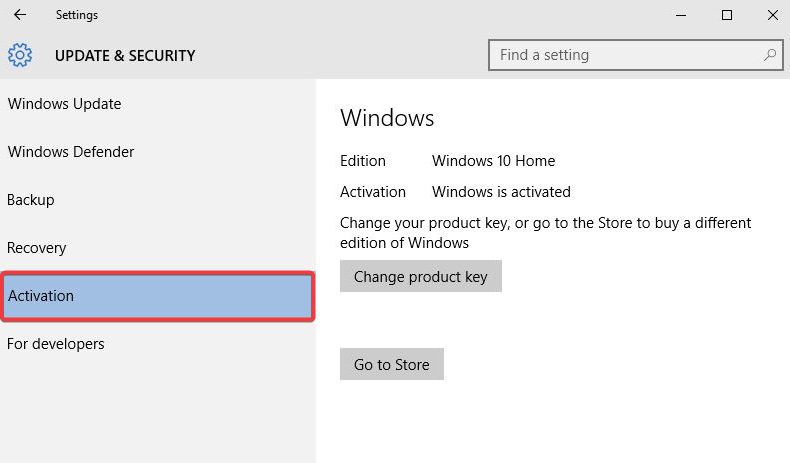This screenshot has width=790, height=463.
Task: Click the Windows 10 Home edition text
Action: tap(493, 161)
